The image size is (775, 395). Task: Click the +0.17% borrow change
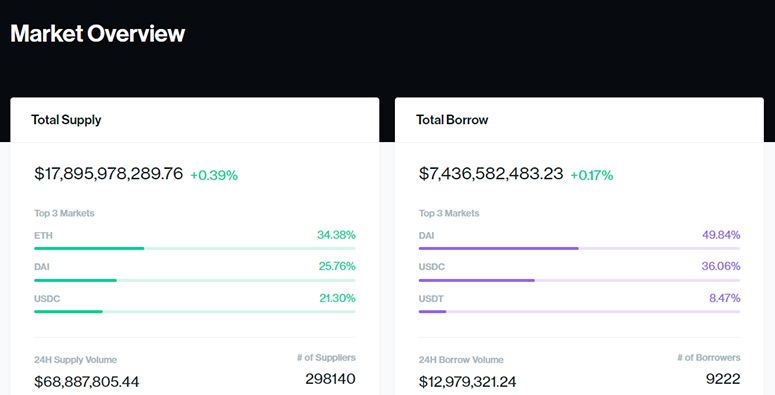(x=592, y=175)
